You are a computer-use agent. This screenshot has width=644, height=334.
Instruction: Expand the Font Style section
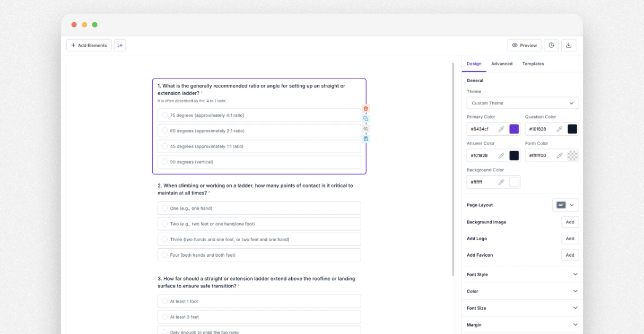521,274
